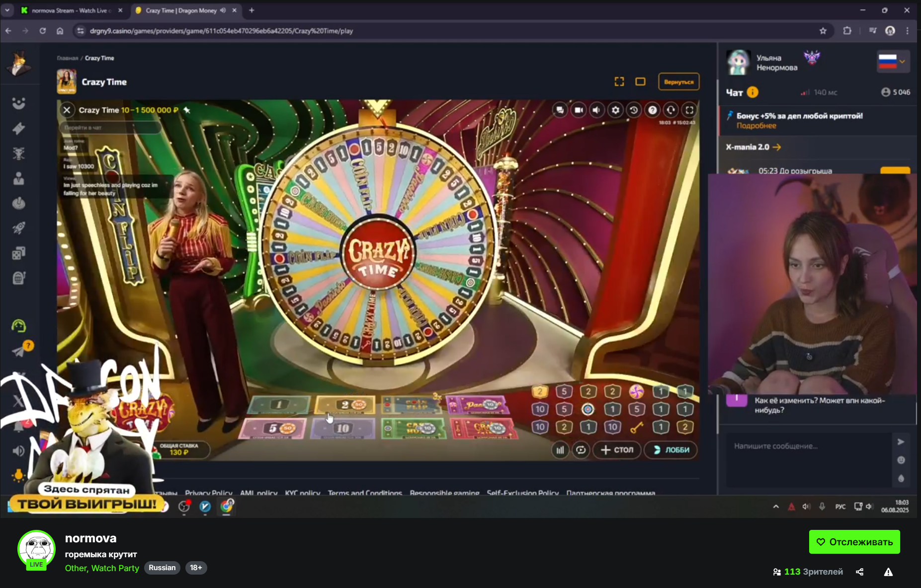Bookmark this page with star icon
Viewport: 921px width, 588px height.
(823, 31)
